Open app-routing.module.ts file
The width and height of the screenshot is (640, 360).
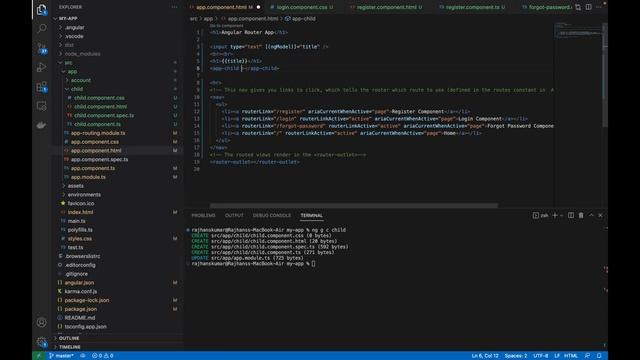tap(98, 133)
